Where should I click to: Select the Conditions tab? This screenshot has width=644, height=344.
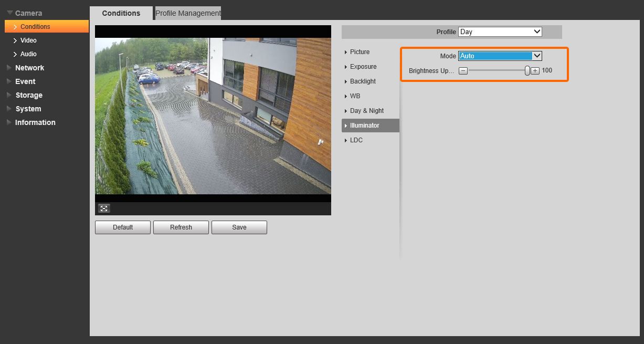[x=121, y=13]
